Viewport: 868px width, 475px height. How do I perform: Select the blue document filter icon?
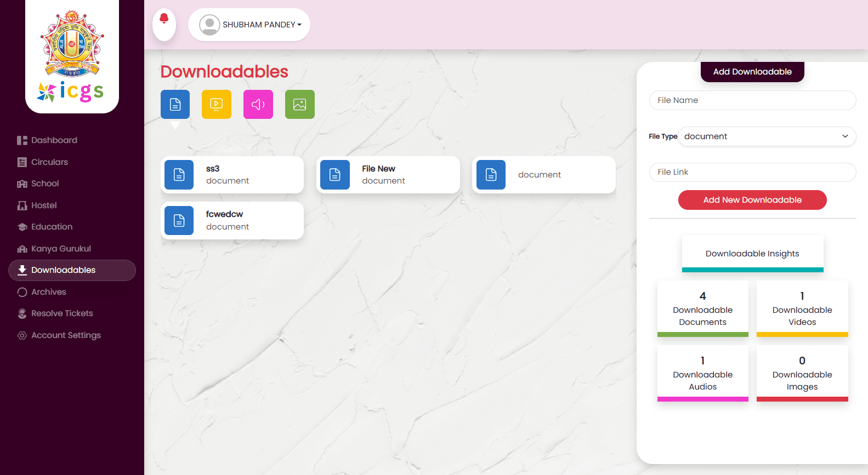[x=175, y=104]
